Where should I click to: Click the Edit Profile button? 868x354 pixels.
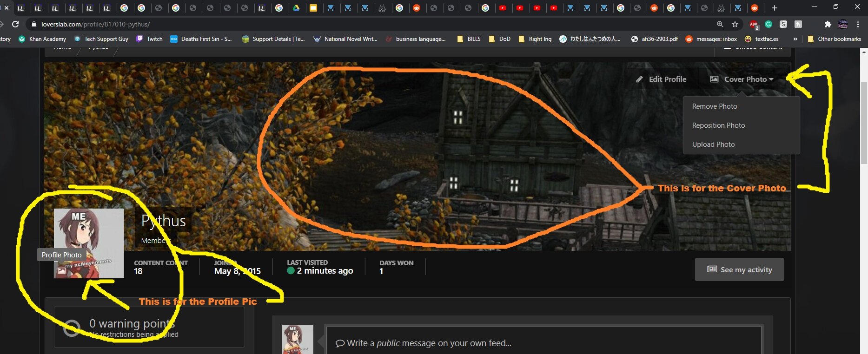pyautogui.click(x=661, y=79)
